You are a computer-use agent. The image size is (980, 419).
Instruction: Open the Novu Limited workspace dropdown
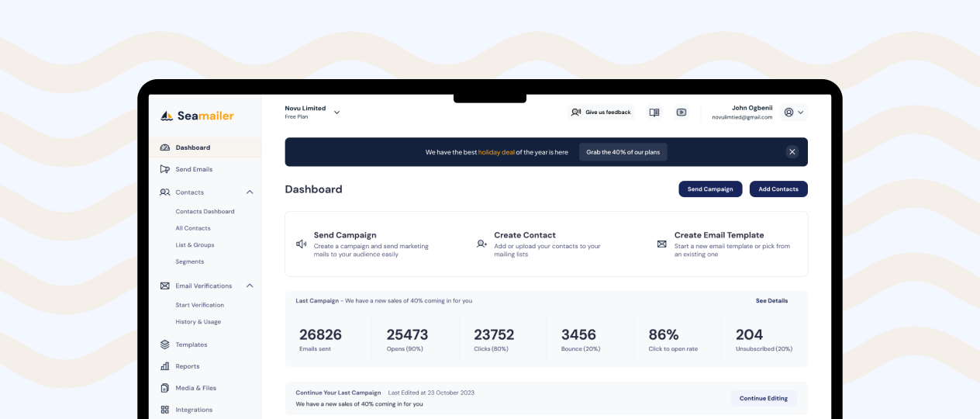(336, 113)
